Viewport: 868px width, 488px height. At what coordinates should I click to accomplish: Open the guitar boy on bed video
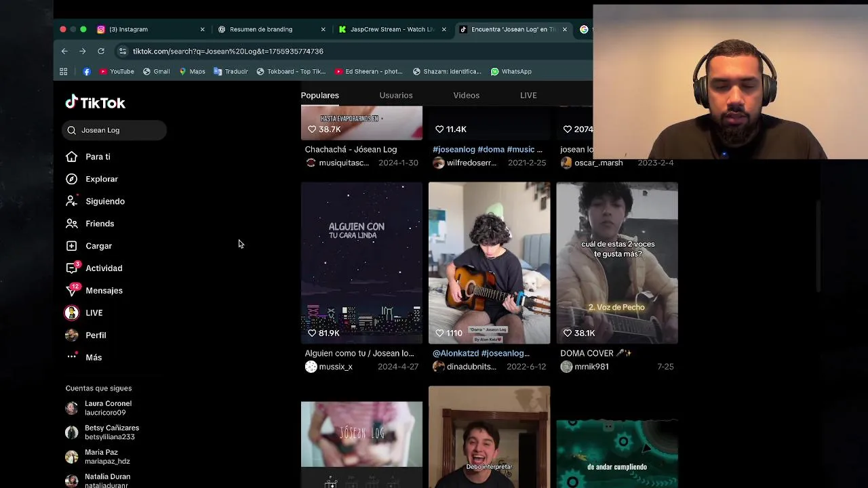tap(489, 263)
